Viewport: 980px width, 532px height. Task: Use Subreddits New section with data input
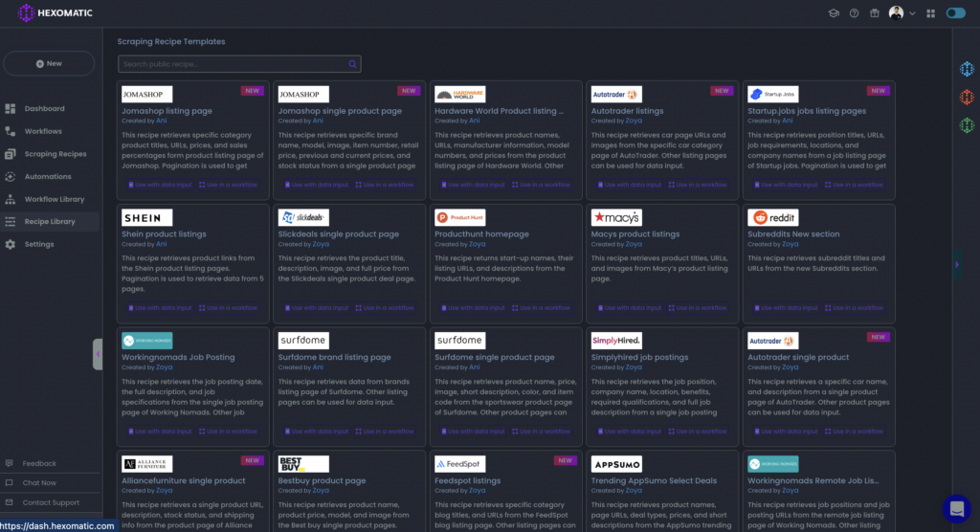point(787,307)
